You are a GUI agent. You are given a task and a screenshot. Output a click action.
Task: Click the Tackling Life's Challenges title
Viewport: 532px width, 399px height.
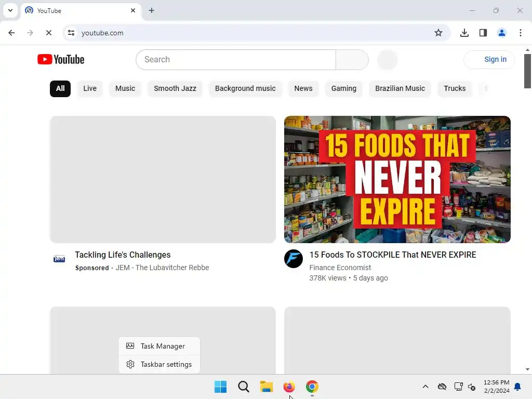[x=123, y=255]
